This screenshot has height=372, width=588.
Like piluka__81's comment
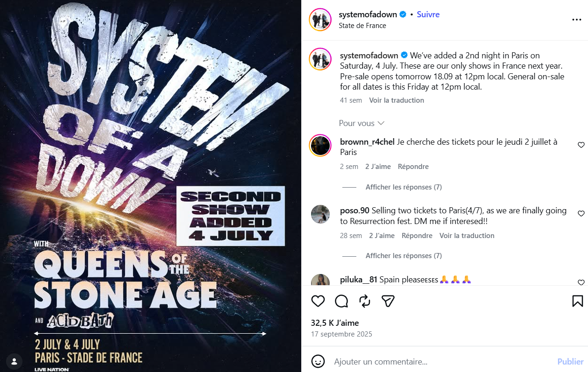[x=581, y=282]
